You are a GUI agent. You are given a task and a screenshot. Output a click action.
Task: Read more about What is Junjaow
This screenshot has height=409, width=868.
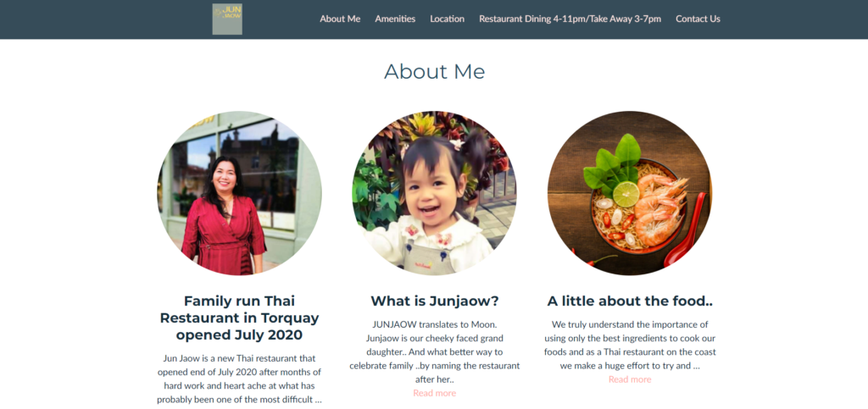tap(434, 393)
